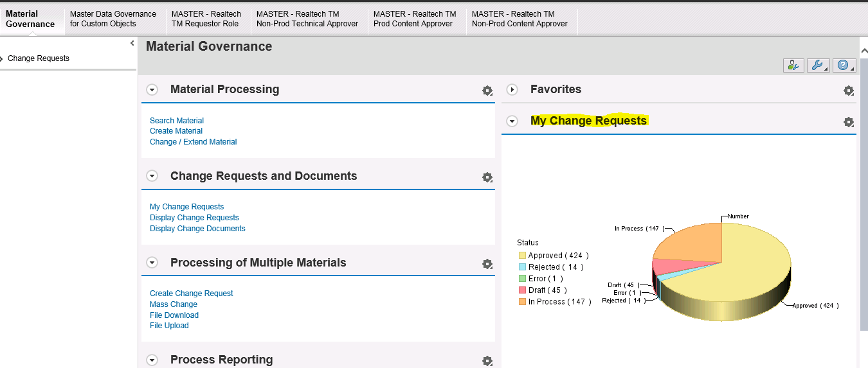The image size is (868, 368).
Task: Open the help question mark menu
Action: point(842,66)
